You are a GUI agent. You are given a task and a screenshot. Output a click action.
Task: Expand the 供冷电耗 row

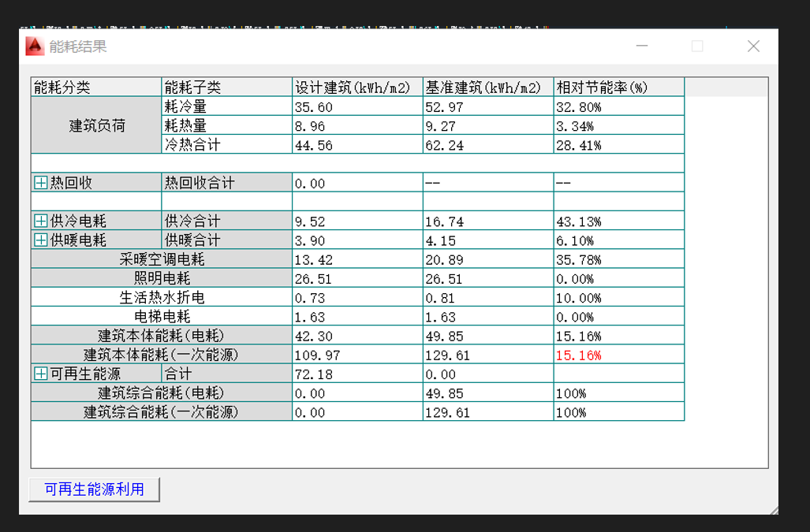41,221
